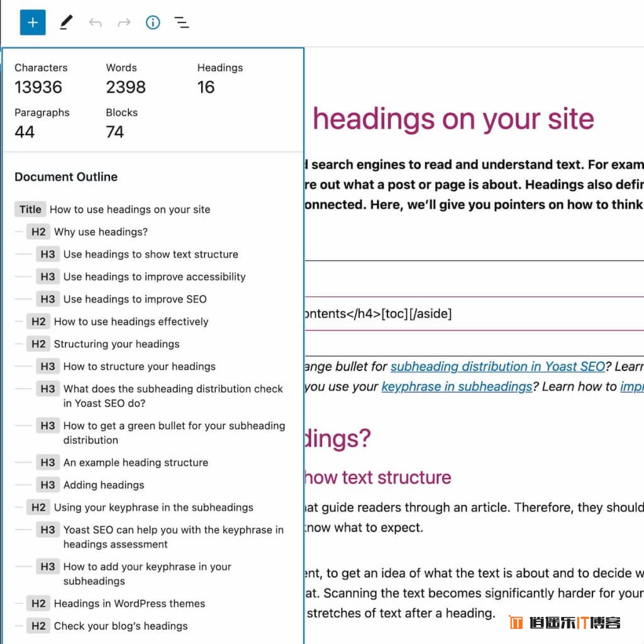This screenshot has width=644, height=644.
Task: Click the 'how text structure' H3 heading block
Action: click(x=378, y=477)
